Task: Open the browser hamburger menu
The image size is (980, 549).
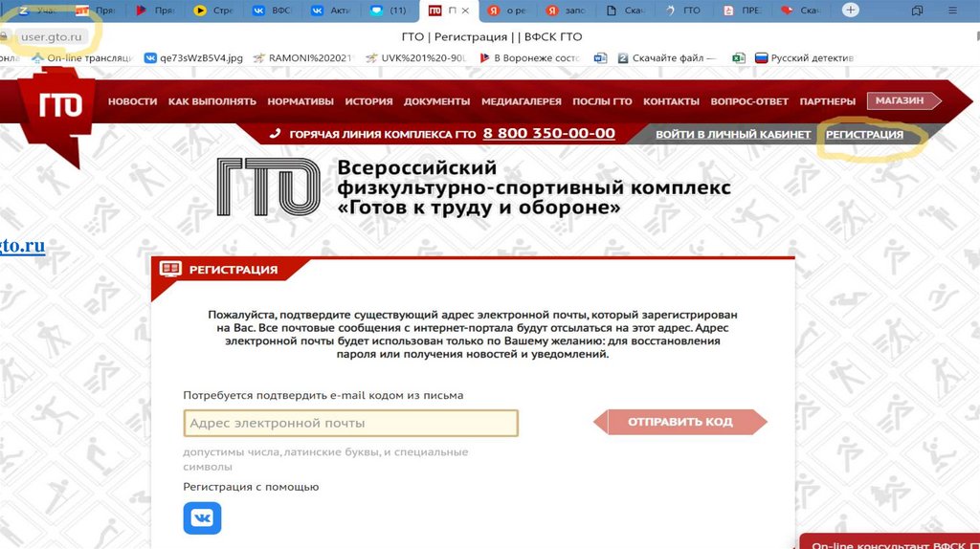Action: point(952,10)
